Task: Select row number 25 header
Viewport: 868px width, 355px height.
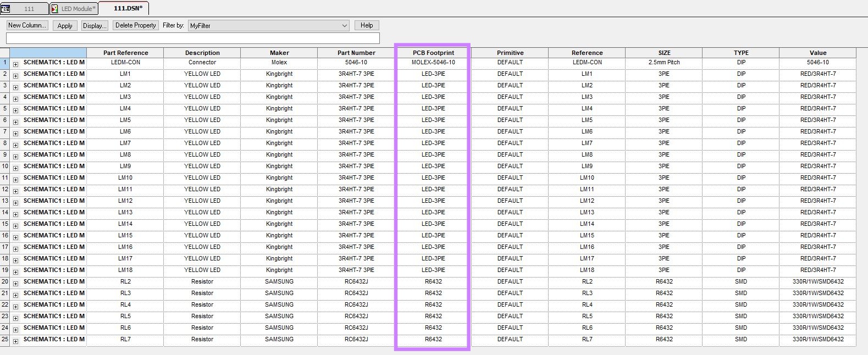Action: pos(5,340)
